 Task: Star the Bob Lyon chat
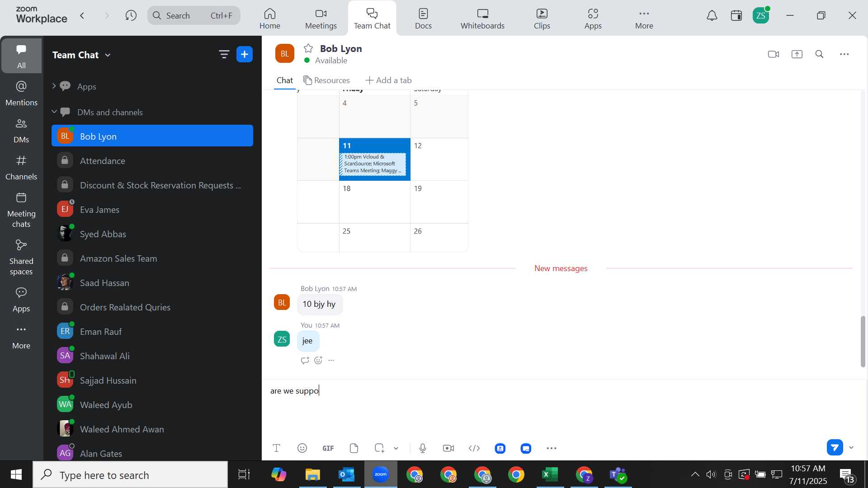(308, 48)
